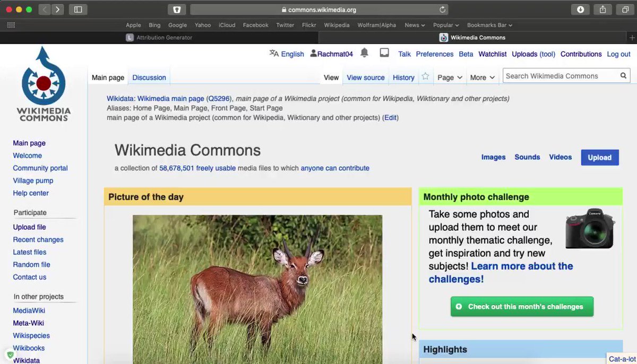Open Wikidata item Q5296 link
This screenshot has height=364, width=637.
click(219, 99)
